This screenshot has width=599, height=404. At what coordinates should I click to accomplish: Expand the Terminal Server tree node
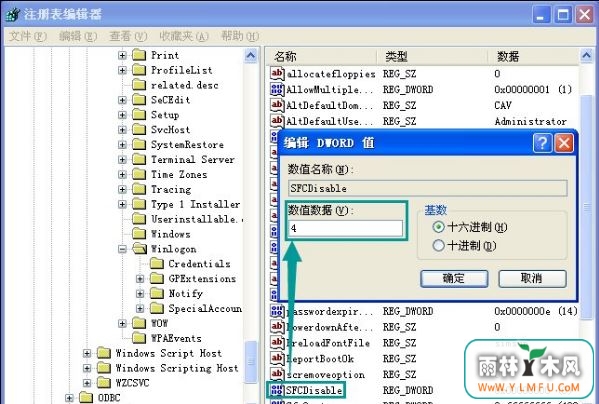122,160
